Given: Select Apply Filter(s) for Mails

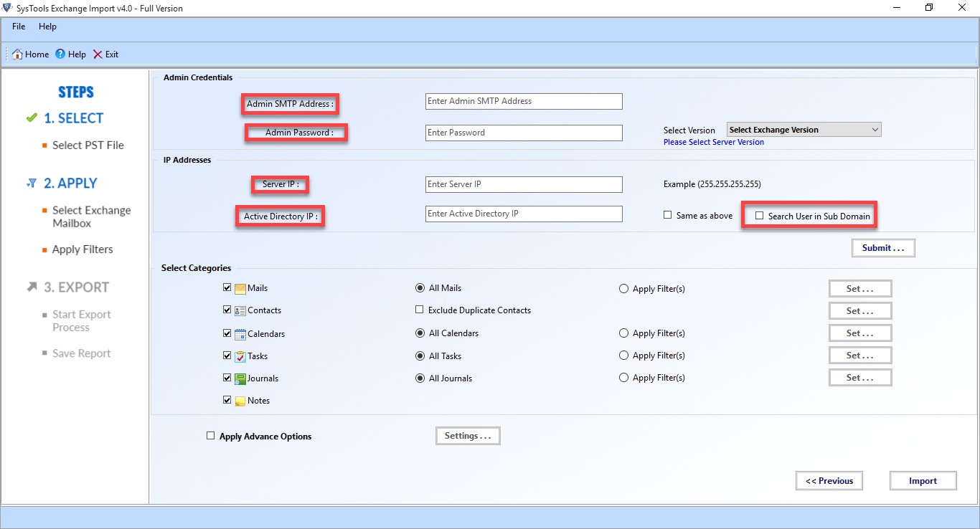Looking at the screenshot, I should (x=623, y=289).
